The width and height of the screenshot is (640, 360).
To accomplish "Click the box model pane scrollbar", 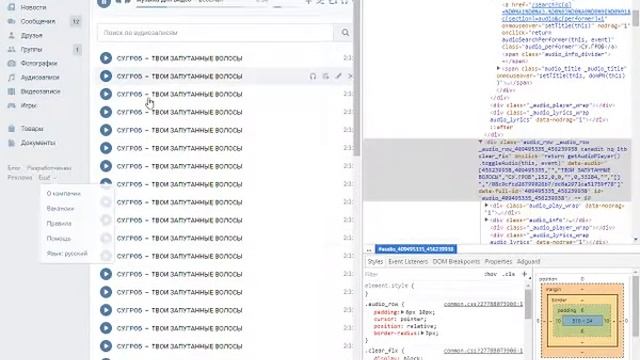I will tap(636, 307).
